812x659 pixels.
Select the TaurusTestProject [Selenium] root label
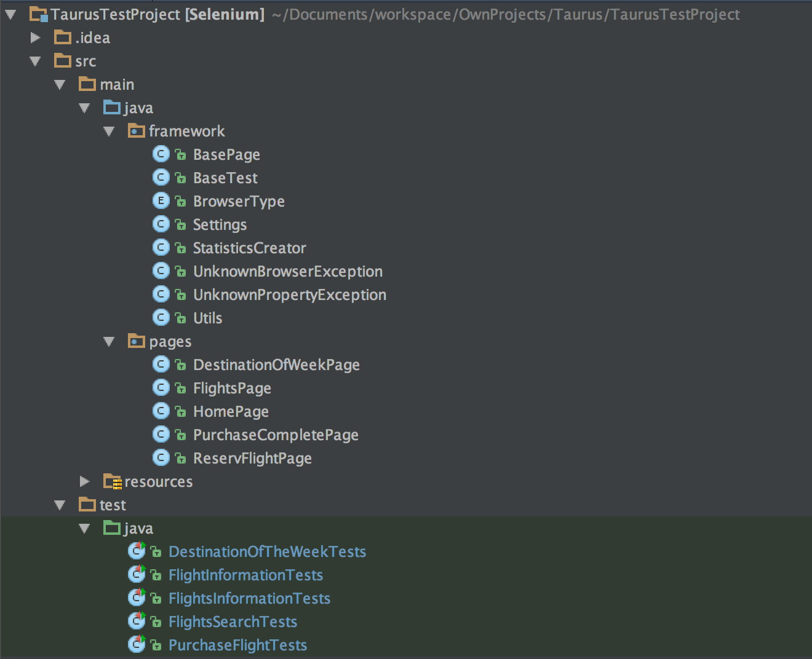(x=157, y=15)
